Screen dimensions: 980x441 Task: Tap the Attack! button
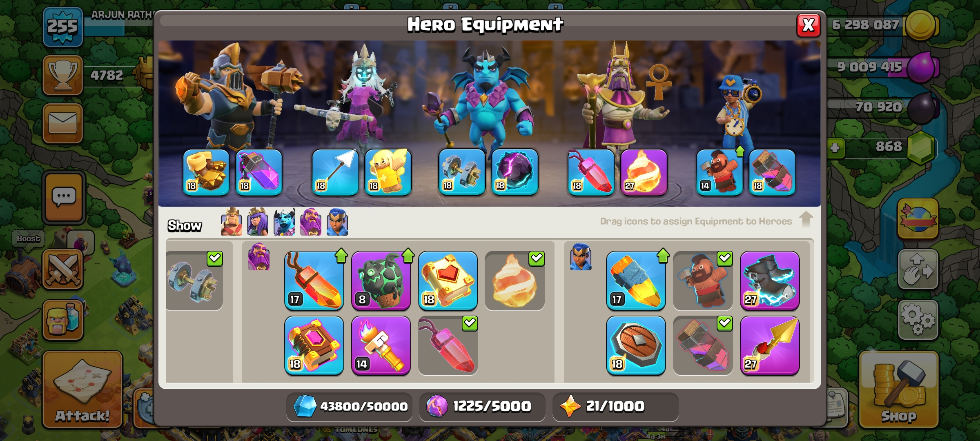[82, 389]
